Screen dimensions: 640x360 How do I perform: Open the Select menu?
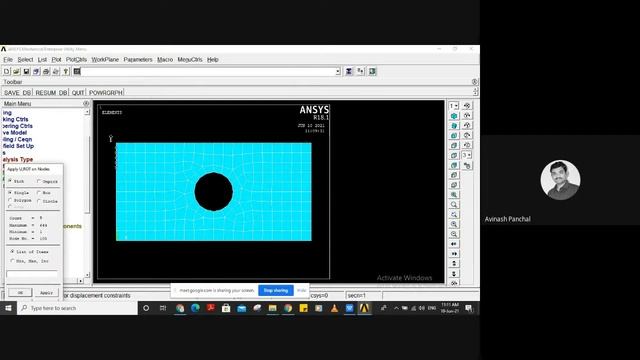(25, 60)
